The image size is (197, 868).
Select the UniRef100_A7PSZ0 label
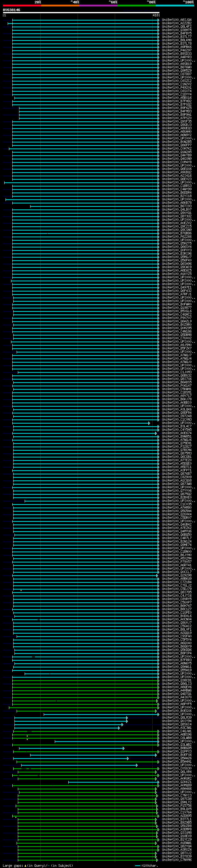point(176,118)
